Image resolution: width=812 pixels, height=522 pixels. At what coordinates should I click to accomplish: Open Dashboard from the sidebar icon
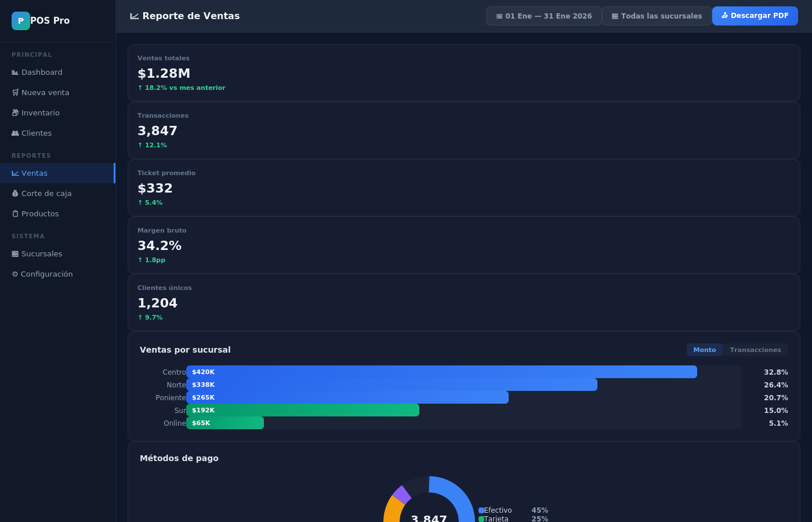tap(15, 72)
